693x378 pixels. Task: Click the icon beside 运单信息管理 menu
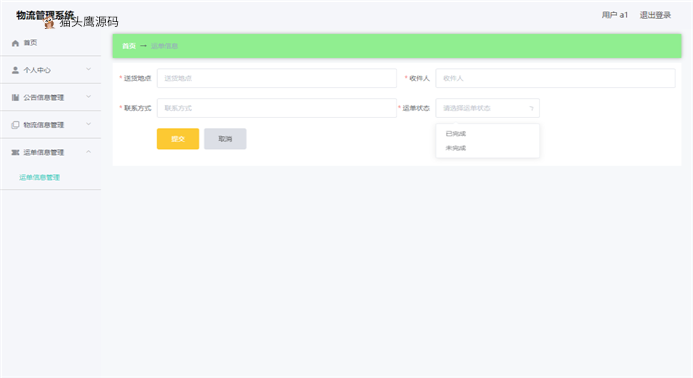(15, 152)
